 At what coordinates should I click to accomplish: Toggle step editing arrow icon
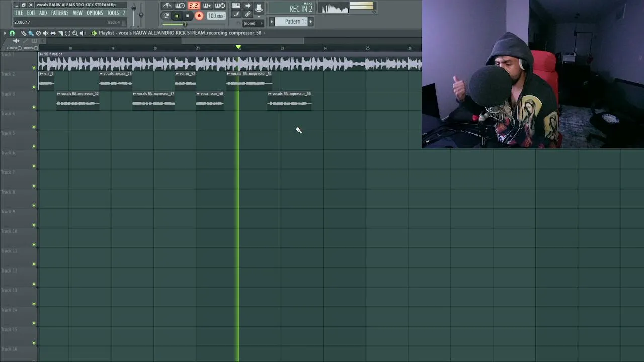tap(248, 6)
